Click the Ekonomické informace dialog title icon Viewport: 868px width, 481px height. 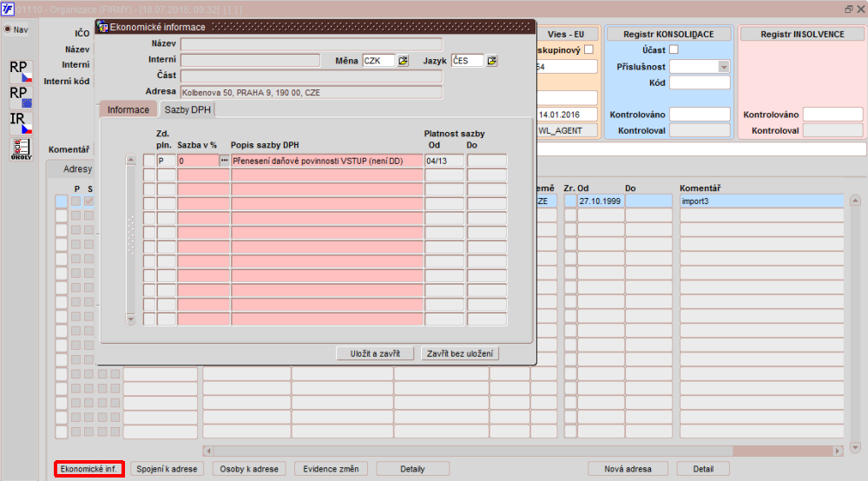point(102,27)
